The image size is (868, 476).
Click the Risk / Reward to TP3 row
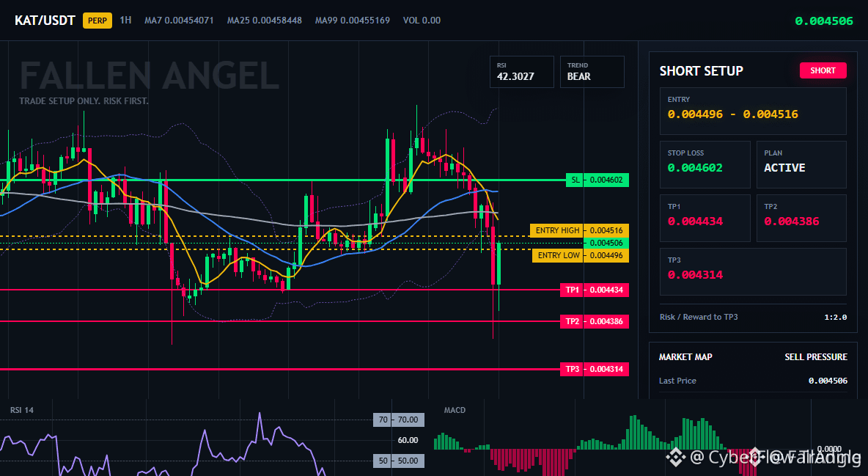(753, 317)
